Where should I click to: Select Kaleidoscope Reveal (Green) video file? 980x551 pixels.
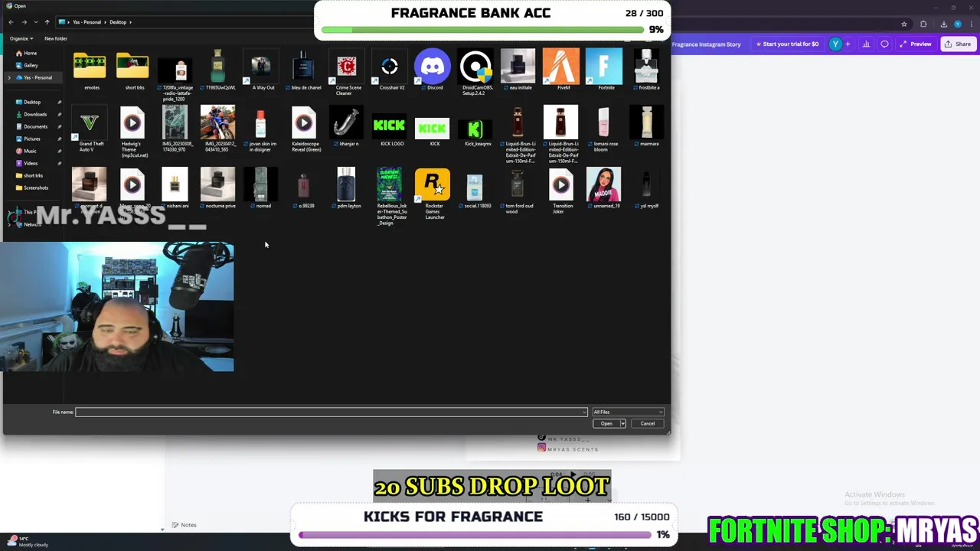(x=305, y=130)
